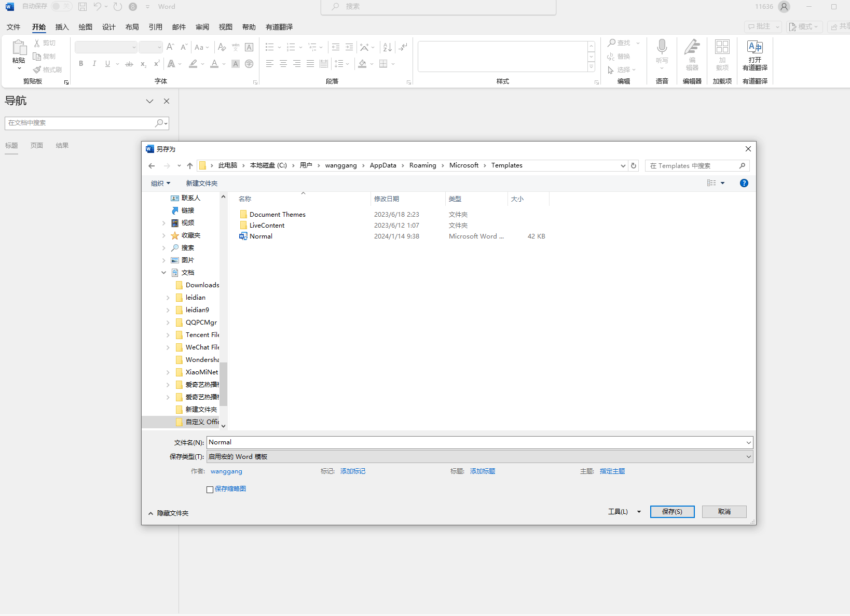
Task: Refresh the Templates folder listing
Action: click(634, 166)
